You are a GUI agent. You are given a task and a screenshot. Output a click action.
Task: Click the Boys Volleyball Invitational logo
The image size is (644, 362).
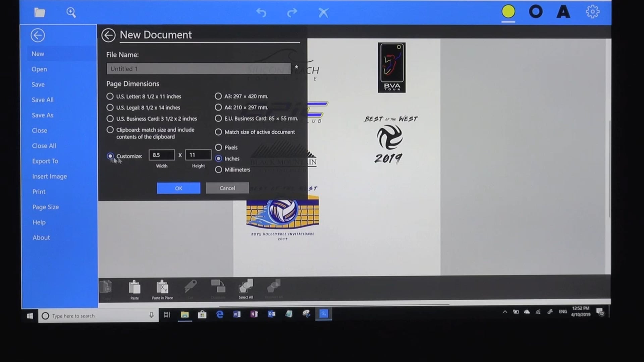coord(282,218)
